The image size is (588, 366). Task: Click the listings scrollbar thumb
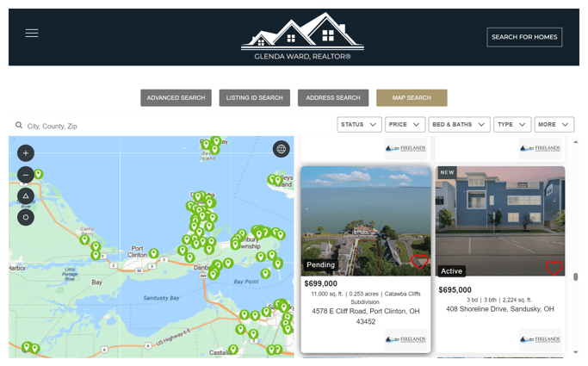(x=576, y=276)
